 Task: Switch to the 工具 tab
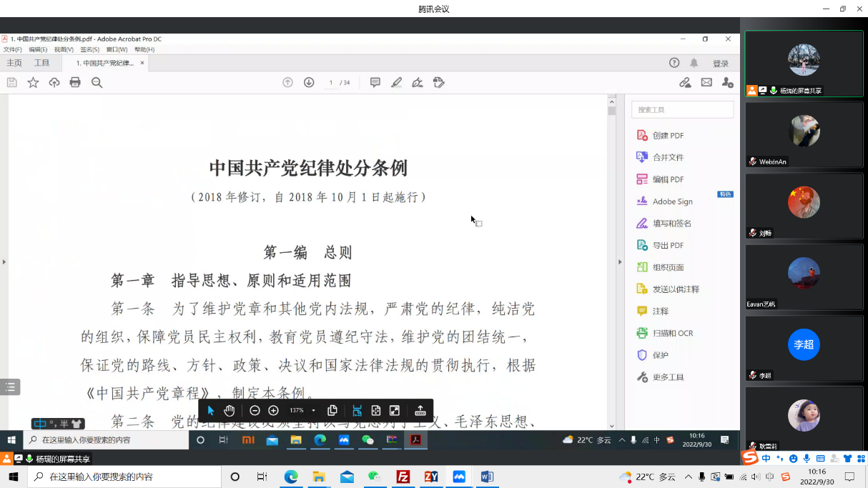(x=42, y=63)
